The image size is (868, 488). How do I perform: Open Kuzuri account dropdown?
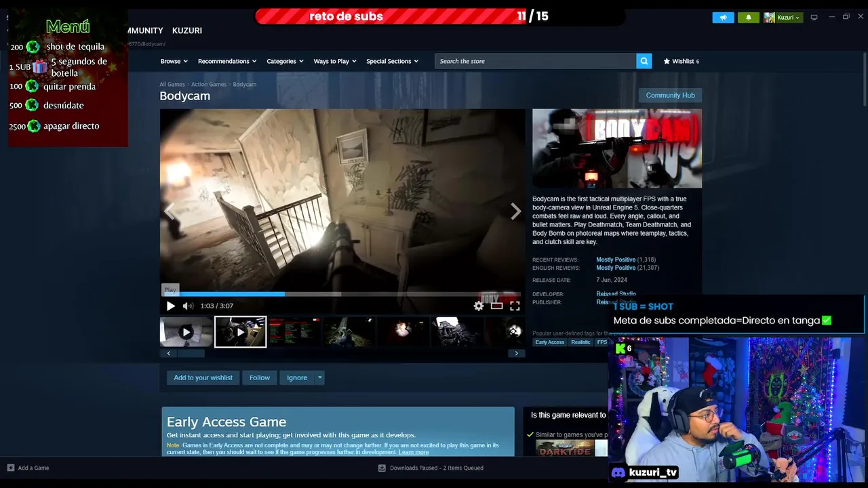pos(783,18)
